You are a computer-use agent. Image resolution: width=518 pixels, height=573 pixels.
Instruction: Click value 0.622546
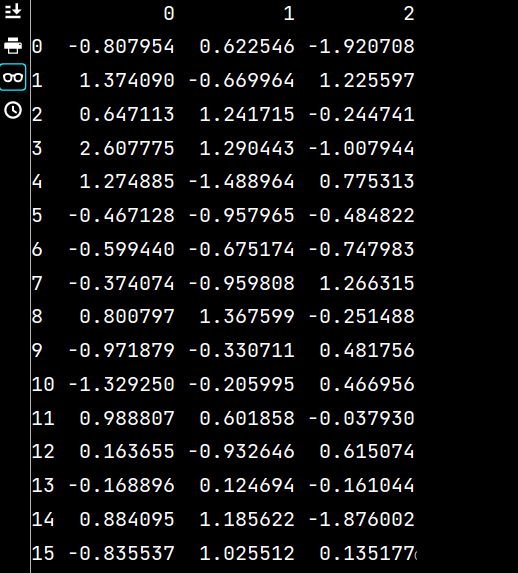click(247, 46)
